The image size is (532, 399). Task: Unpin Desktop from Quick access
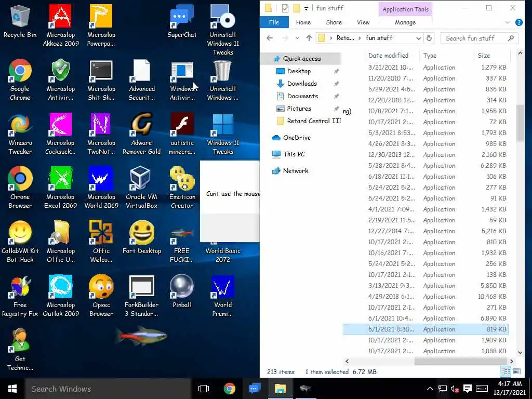(336, 71)
